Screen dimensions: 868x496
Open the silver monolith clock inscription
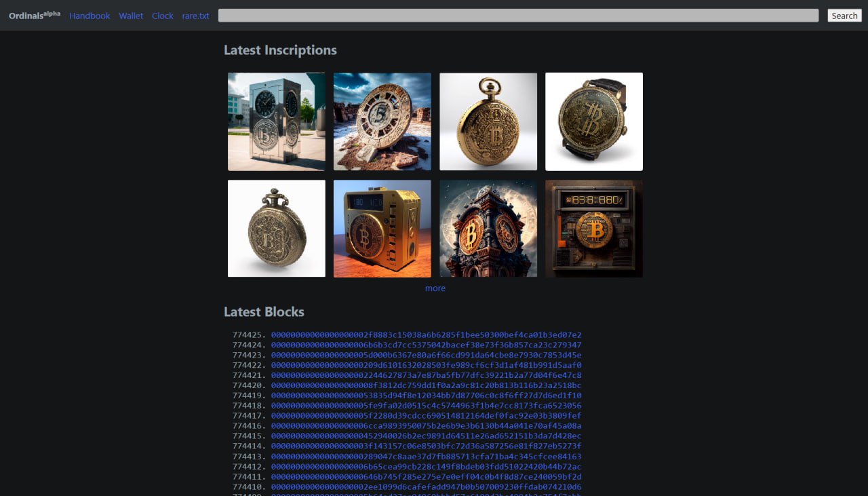point(277,121)
